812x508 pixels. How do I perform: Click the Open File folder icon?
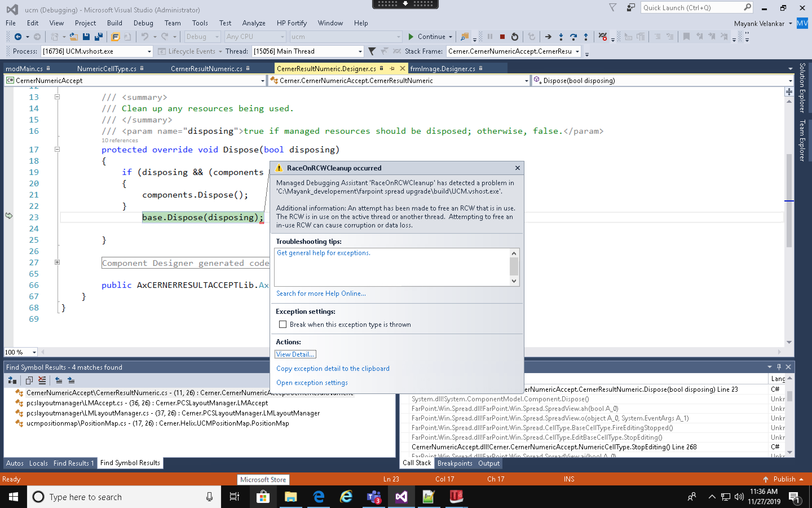click(x=74, y=37)
